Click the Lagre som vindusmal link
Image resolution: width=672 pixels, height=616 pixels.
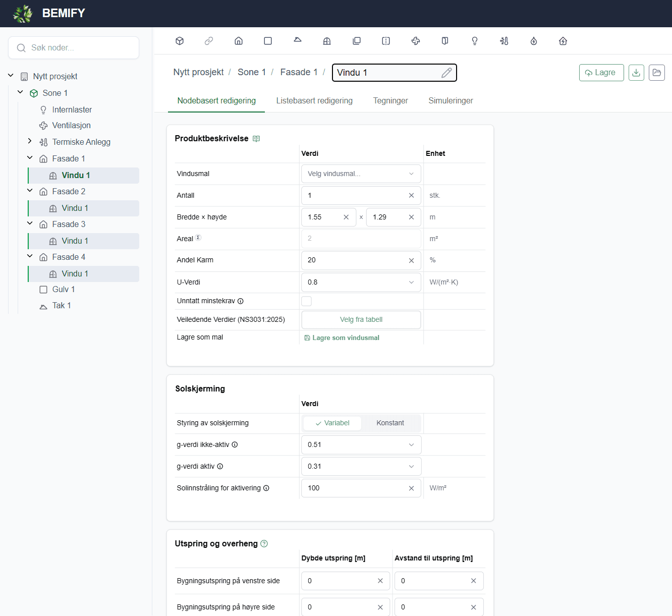[x=342, y=338]
